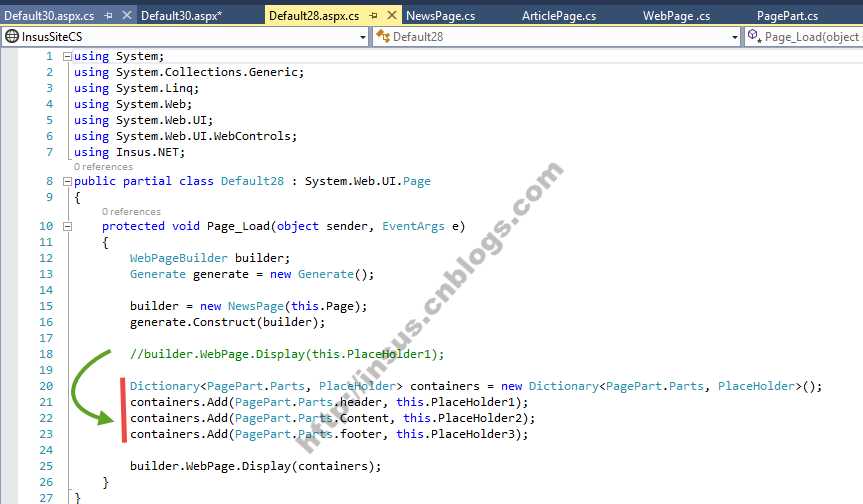Click 'PlaceHolder2' on line 22

tap(479, 418)
